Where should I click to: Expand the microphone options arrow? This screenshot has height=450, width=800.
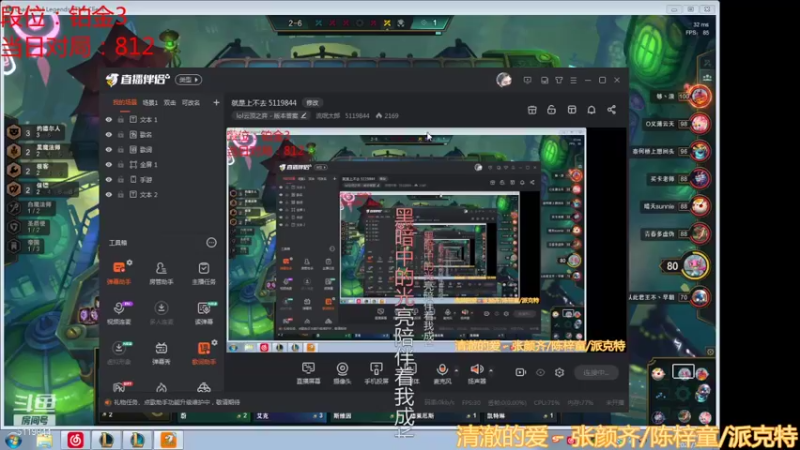[x=456, y=370]
